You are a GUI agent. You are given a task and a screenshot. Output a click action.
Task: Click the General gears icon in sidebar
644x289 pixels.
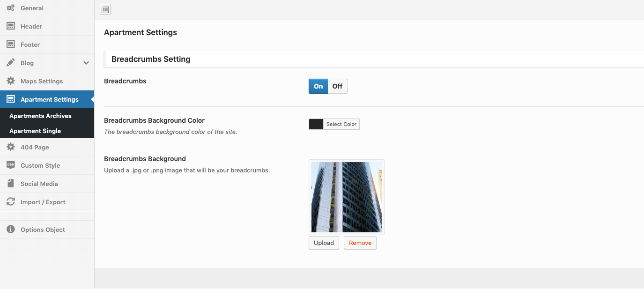click(10, 8)
